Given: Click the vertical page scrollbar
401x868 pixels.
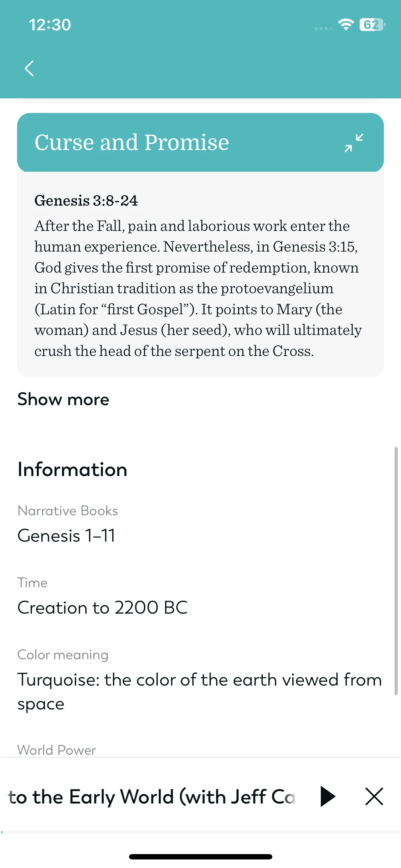Looking at the screenshot, I should tap(396, 570).
